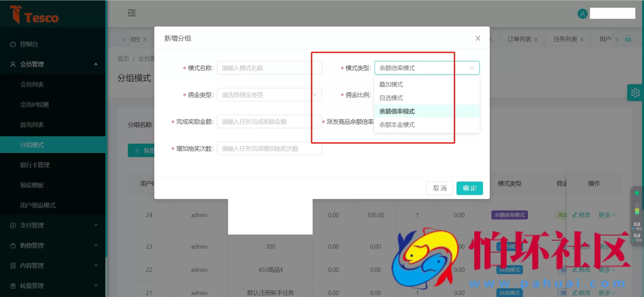Viewport: 644px width, 297px height.
Task: Switch to the 订单列表 tab
Action: tap(519, 39)
